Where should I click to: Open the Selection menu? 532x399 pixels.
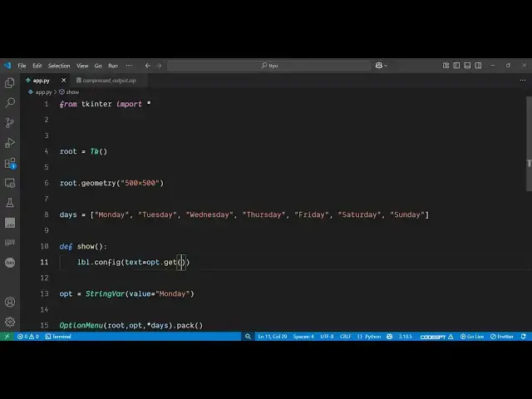pos(59,66)
